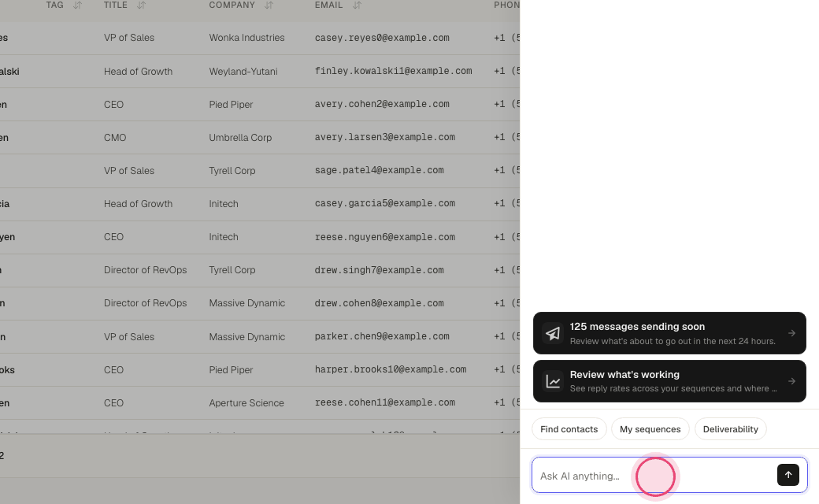Screen dimensions: 819x504
Task: Click Pied Piper in harper.brooks10 row
Action: coord(231,370)
